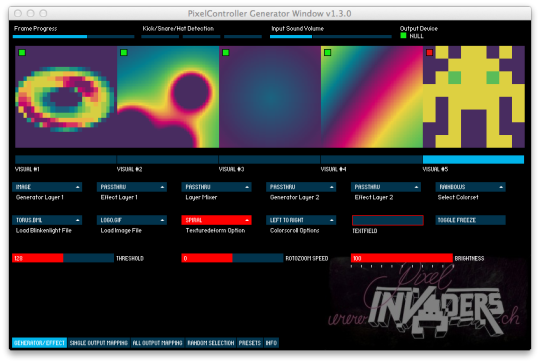Open the Generator Layer 1 IMAGE dropdown
Image resolution: width=540 pixels, height=363 pixels.
[x=47, y=187]
